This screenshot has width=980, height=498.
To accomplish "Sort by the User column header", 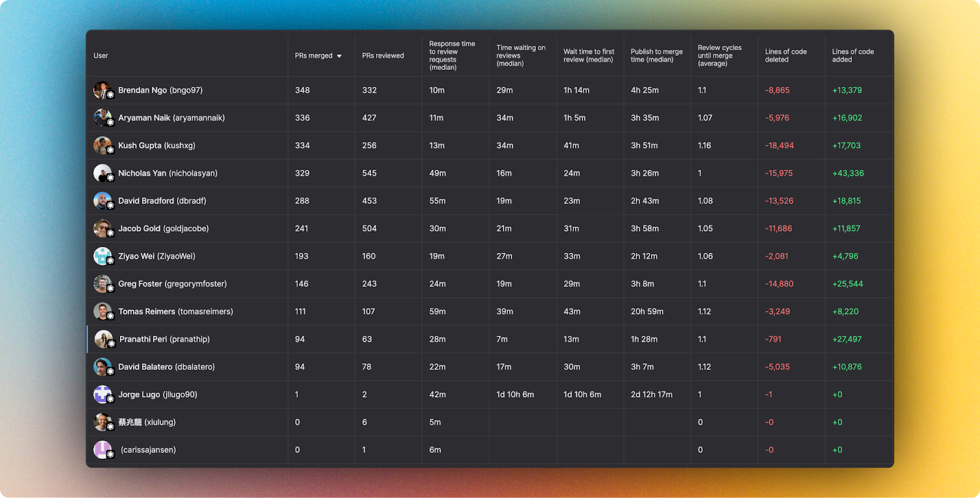I will [100, 56].
